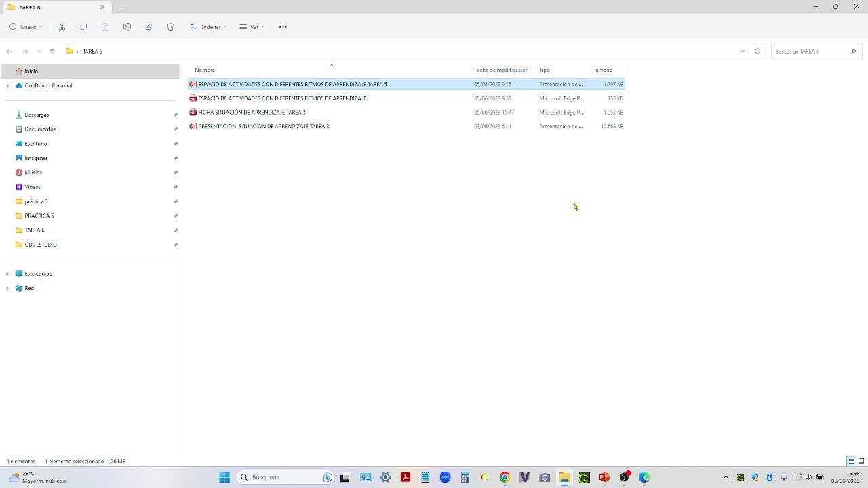Select the 155 KB ESPACIO DE ACTIVIDADES PDF file
Screen dimensions: 868x488
click(406, 98)
